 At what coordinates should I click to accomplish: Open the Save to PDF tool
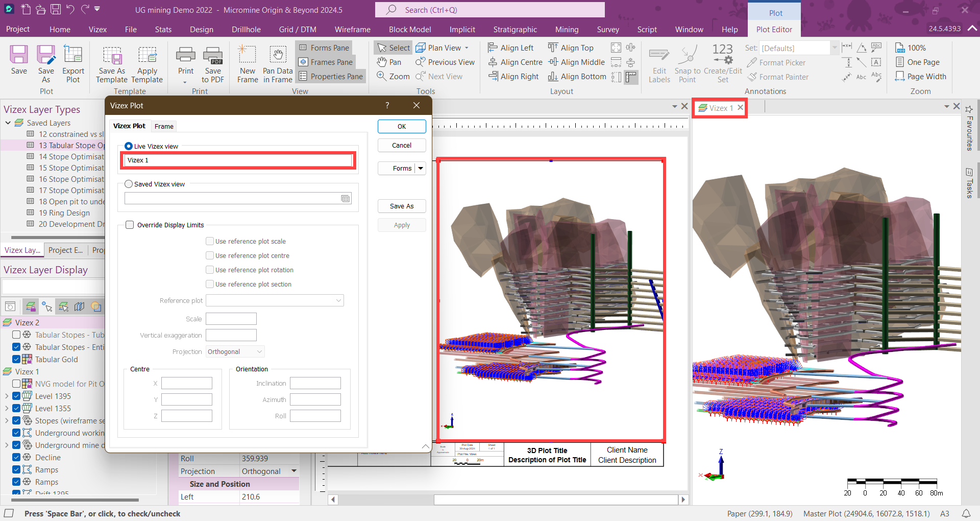[213, 62]
